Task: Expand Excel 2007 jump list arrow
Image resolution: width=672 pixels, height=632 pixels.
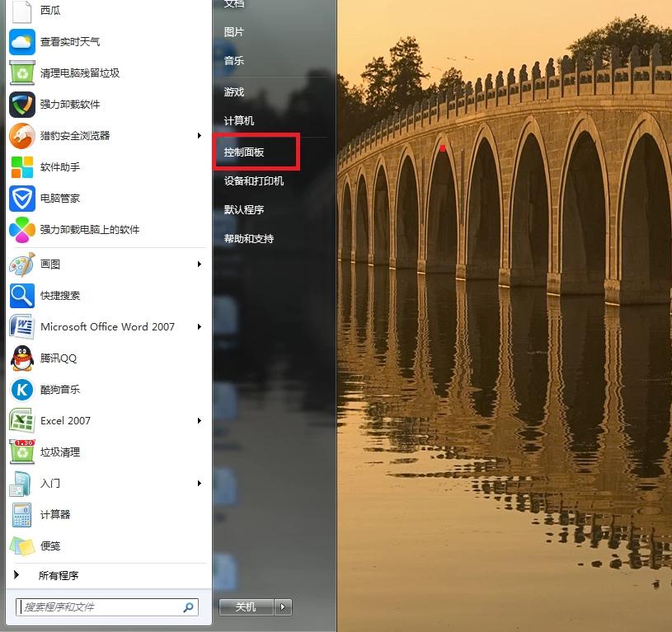Action: (x=199, y=421)
